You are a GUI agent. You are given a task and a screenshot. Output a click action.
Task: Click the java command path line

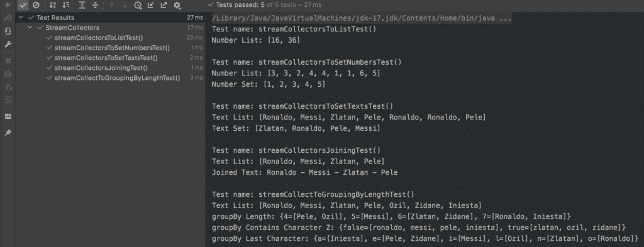pos(362,18)
